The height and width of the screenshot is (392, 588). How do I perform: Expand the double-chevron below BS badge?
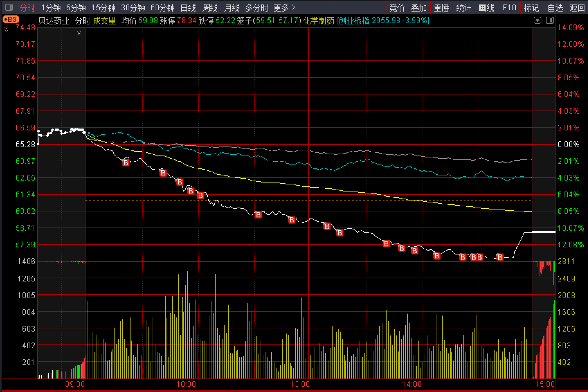(6, 30)
